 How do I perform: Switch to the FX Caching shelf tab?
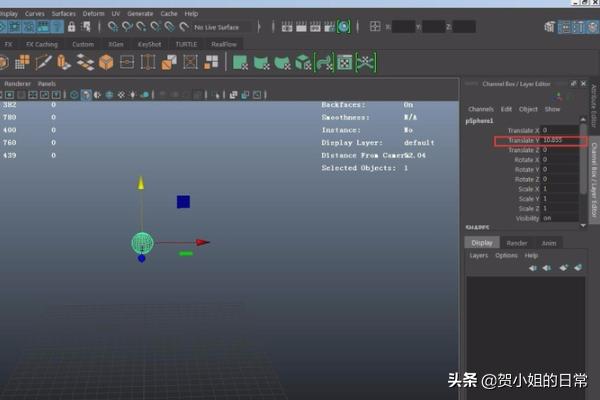coord(42,44)
